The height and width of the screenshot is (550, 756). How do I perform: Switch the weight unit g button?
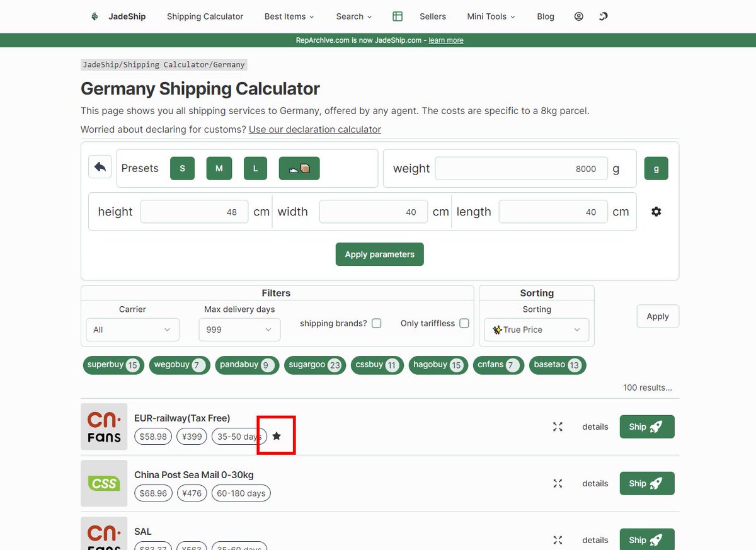pos(656,168)
